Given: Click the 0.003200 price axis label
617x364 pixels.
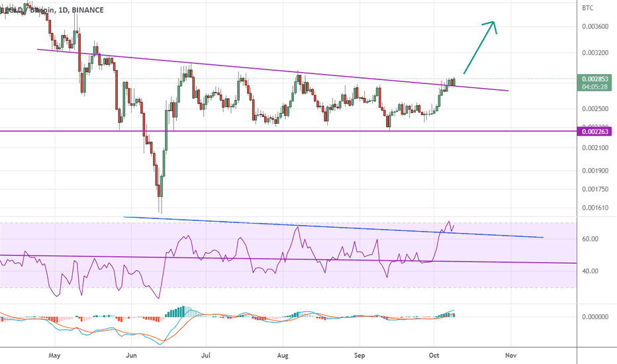Looking at the screenshot, I should 595,52.
